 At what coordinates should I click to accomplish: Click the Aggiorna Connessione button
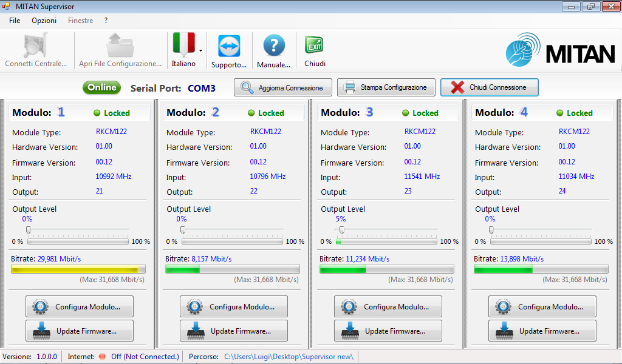click(283, 87)
